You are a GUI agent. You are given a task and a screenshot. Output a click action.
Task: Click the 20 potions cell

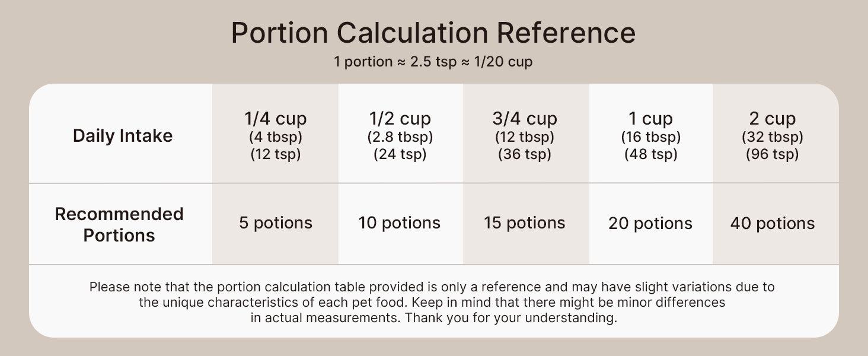650,224
